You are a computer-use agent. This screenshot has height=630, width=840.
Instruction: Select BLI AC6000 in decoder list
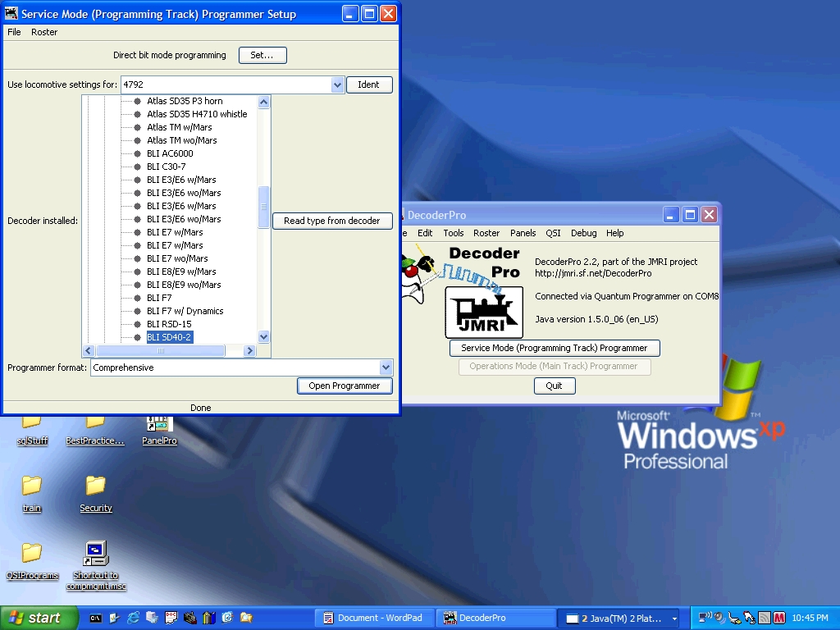pos(170,153)
